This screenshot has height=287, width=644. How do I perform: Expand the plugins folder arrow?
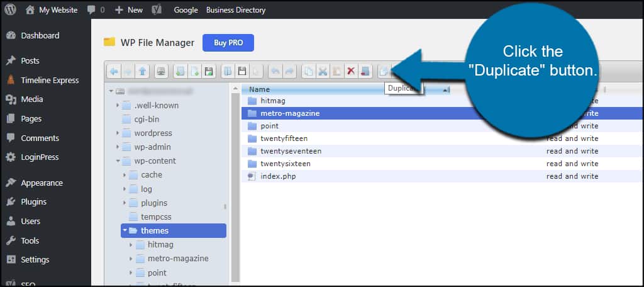(125, 203)
